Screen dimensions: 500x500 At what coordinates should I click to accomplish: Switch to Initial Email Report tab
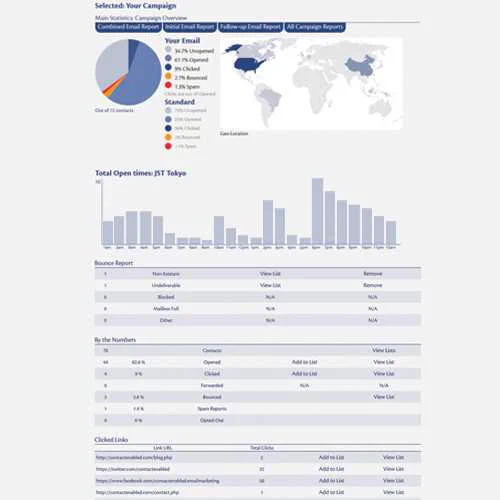coord(190,27)
